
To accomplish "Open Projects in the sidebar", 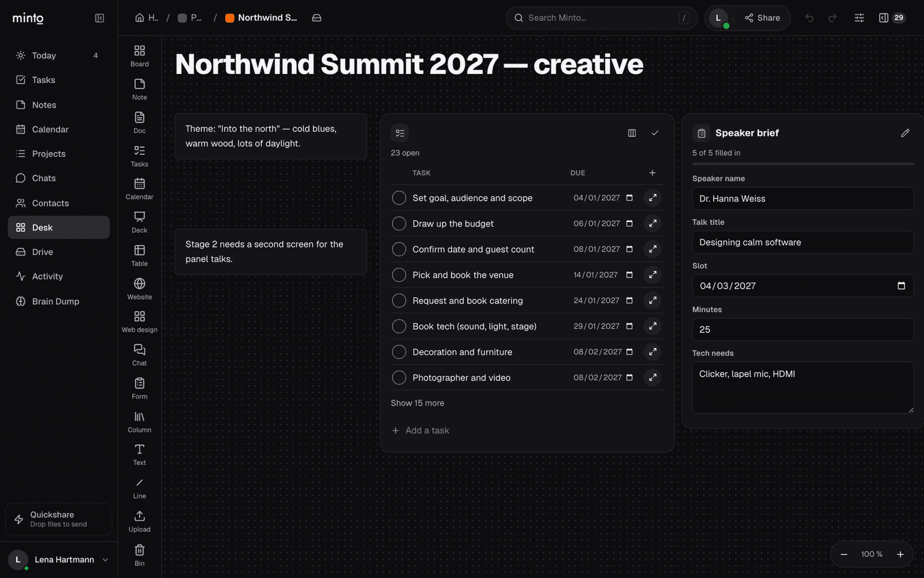I will pyautogui.click(x=58, y=154).
